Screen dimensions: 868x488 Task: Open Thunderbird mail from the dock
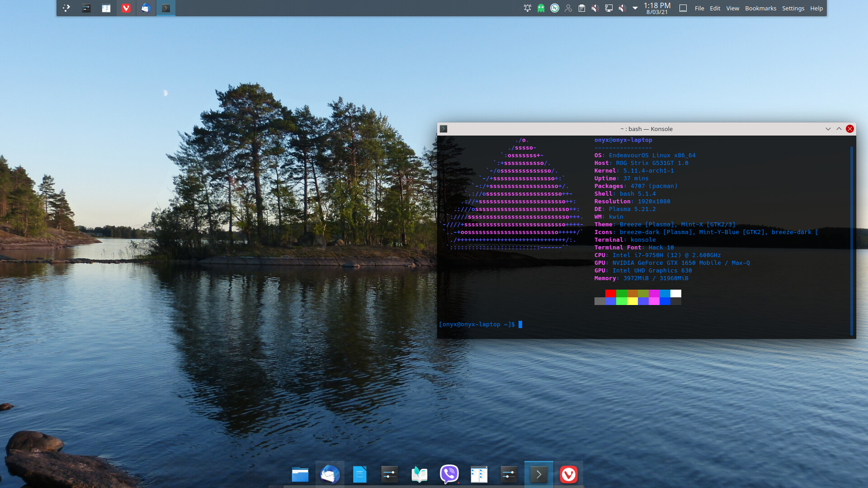pyautogui.click(x=330, y=474)
